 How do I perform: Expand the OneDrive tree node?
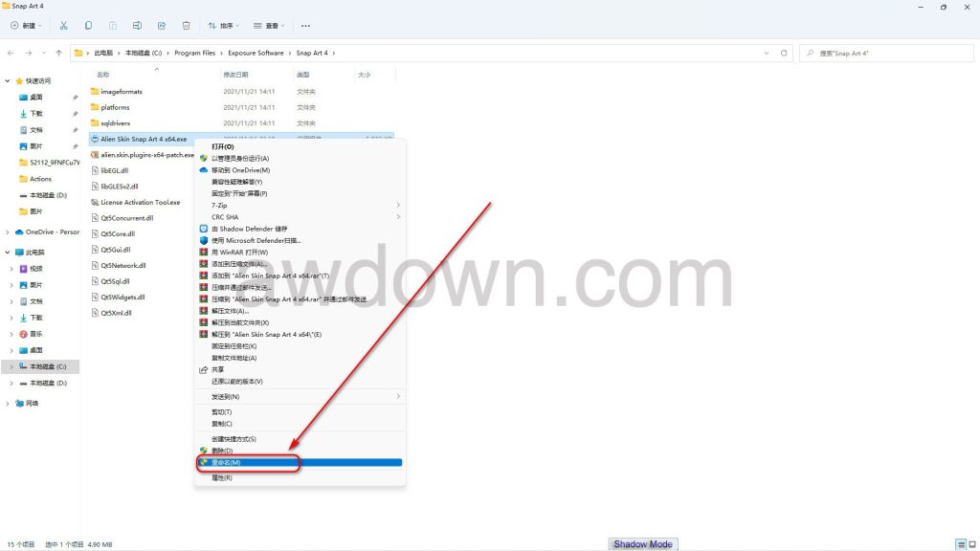pos(9,231)
